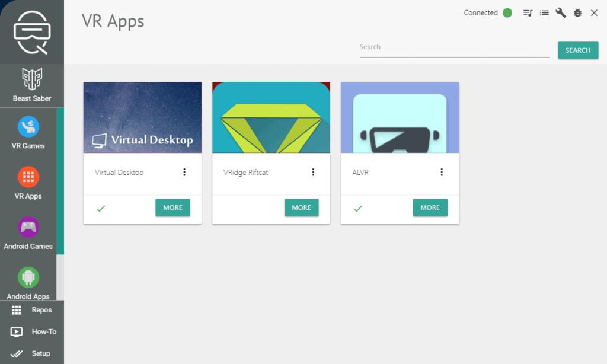The image size is (607, 364).
Task: Select the Repos menu label
Action: click(x=42, y=310)
